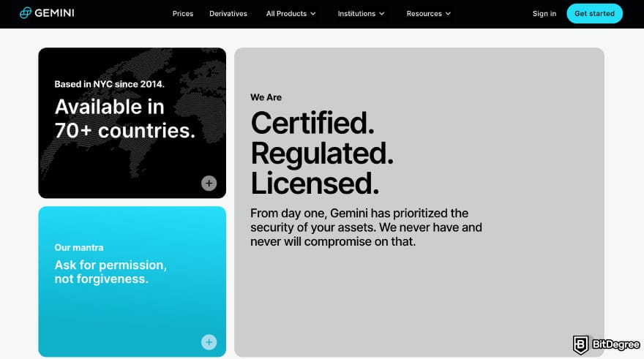
Task: Click the 'Regulated.' heading word
Action: [x=322, y=154]
